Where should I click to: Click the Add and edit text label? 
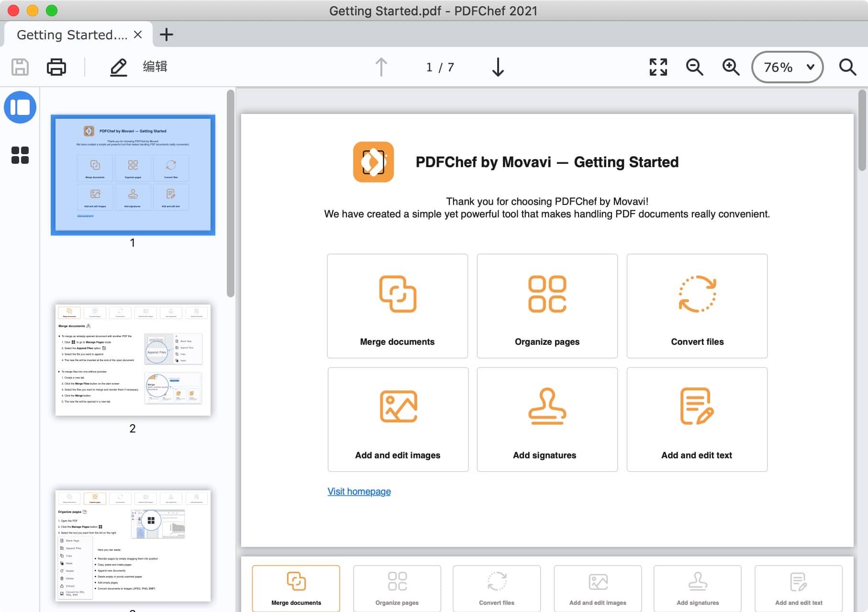(x=697, y=455)
